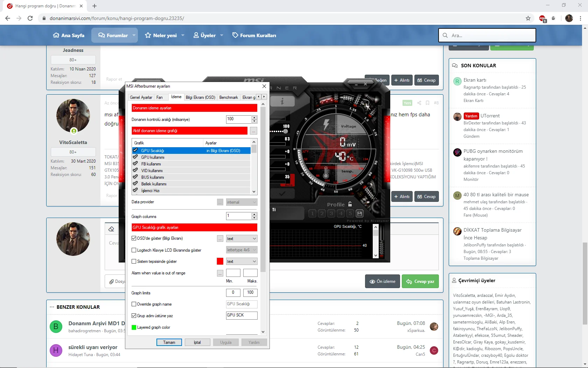
Task: Open the system tray 'text' dropdown
Action: pos(242,261)
